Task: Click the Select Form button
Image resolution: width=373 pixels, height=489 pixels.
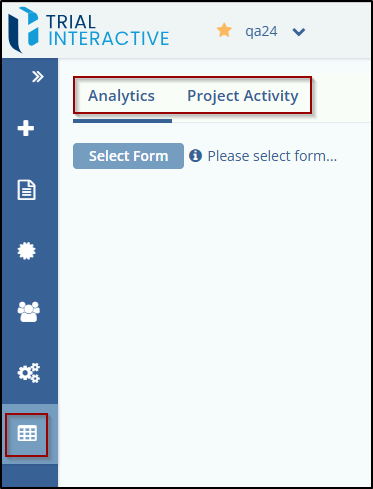Action: [128, 156]
